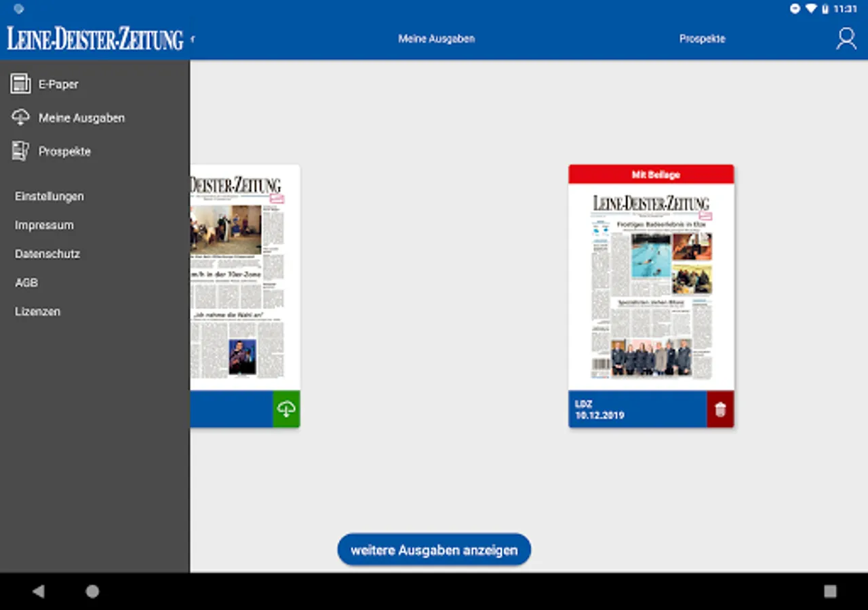Open the newspaper cover with Mit Beilage banner
Image resolution: width=868 pixels, height=610 pixels.
(x=651, y=287)
